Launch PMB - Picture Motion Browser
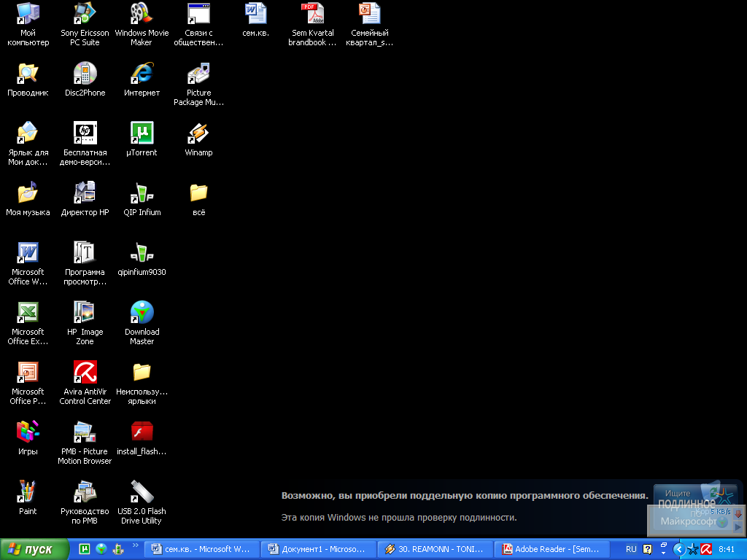Image resolution: width=747 pixels, height=560 pixels. click(x=85, y=443)
